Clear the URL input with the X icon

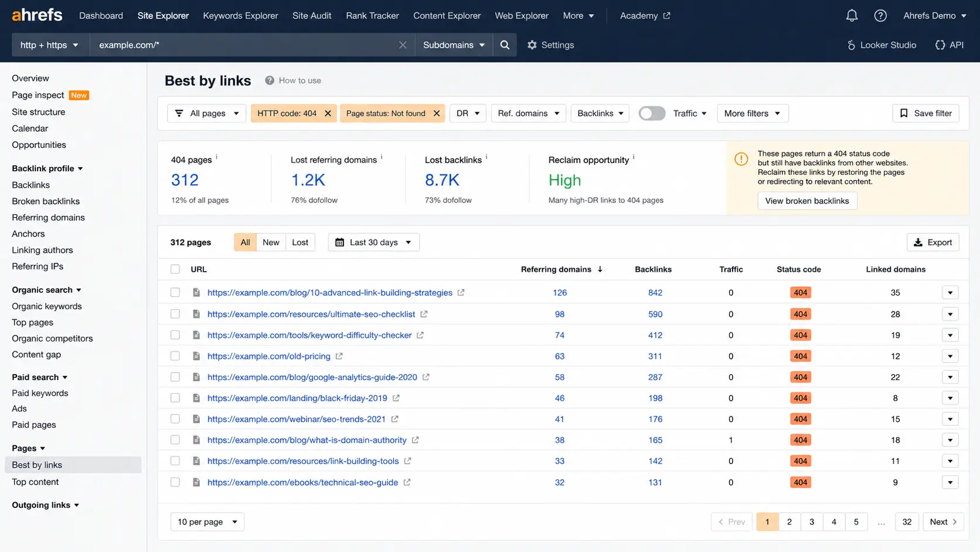403,45
